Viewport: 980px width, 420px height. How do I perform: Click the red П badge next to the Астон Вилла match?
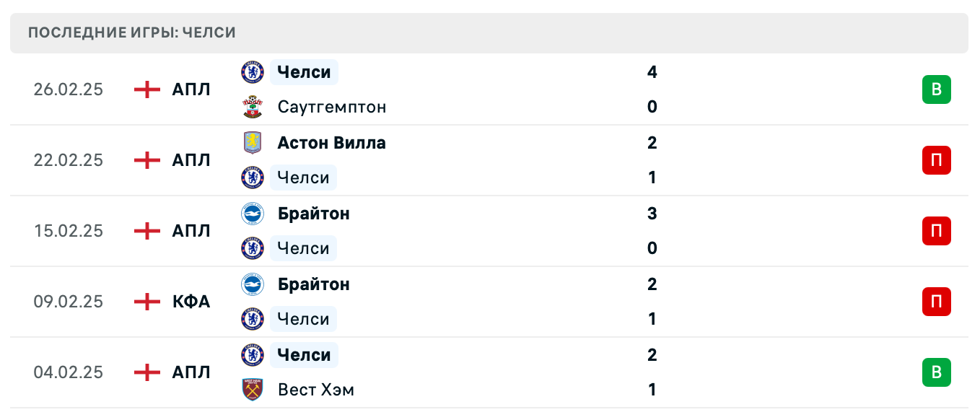(x=937, y=160)
